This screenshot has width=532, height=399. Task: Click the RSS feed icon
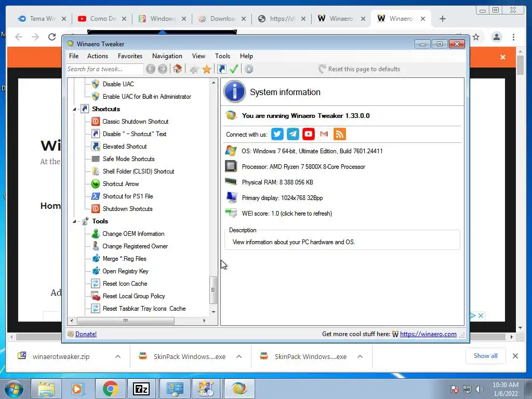(340, 134)
